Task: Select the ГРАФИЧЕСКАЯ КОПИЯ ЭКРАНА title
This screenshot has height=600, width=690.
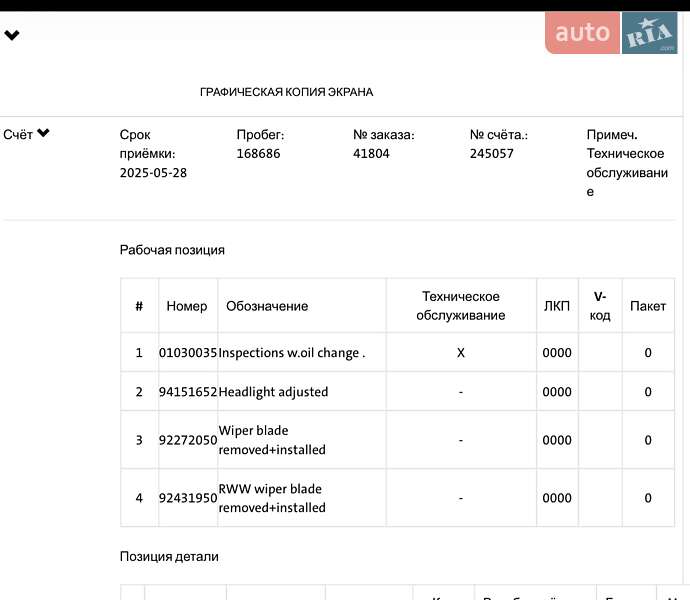Action: click(x=286, y=92)
